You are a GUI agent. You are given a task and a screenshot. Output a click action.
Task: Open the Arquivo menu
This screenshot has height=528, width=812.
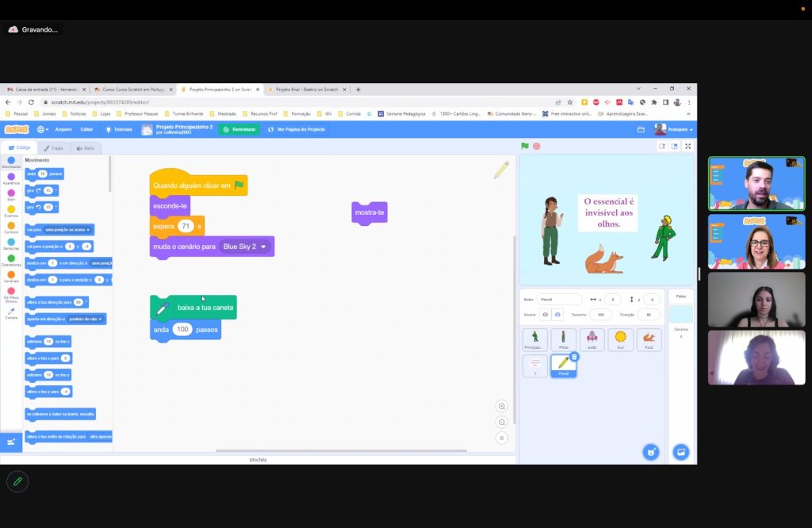point(63,129)
